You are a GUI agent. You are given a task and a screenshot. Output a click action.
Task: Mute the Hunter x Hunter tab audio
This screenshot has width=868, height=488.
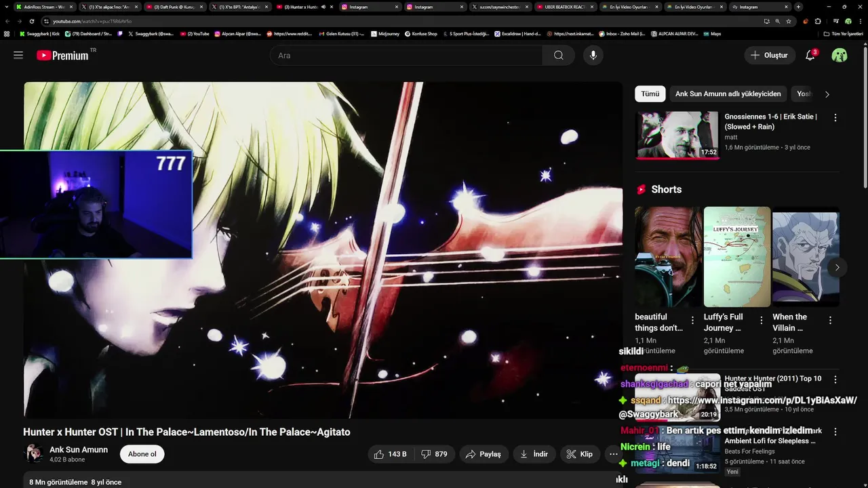click(x=323, y=7)
